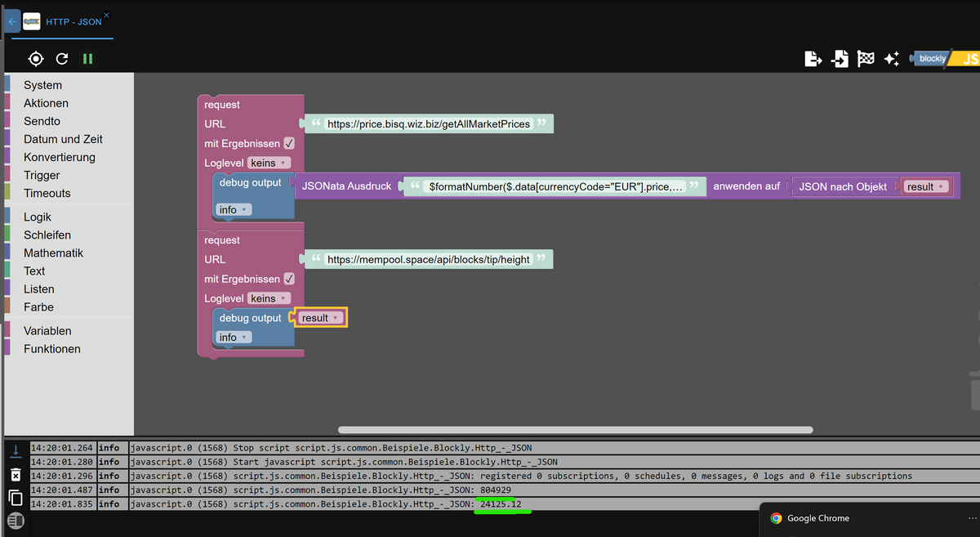980x537 pixels.
Task: Edit the price.bisq.wiz.biz URL text field
Action: (429, 123)
